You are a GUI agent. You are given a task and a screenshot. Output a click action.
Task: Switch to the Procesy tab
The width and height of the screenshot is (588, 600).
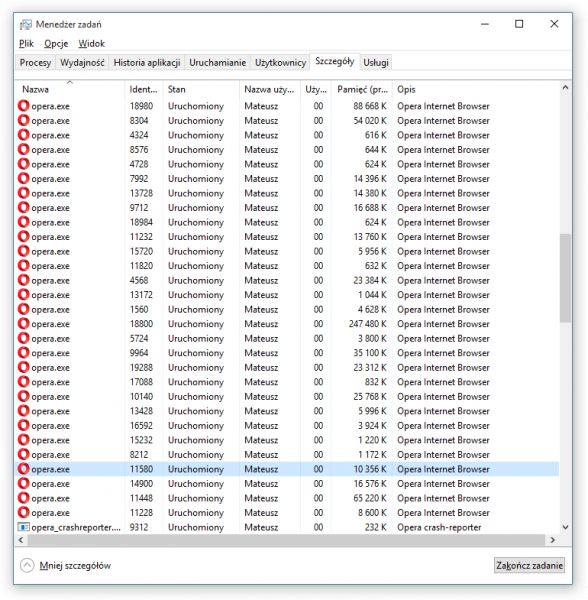coord(35,62)
